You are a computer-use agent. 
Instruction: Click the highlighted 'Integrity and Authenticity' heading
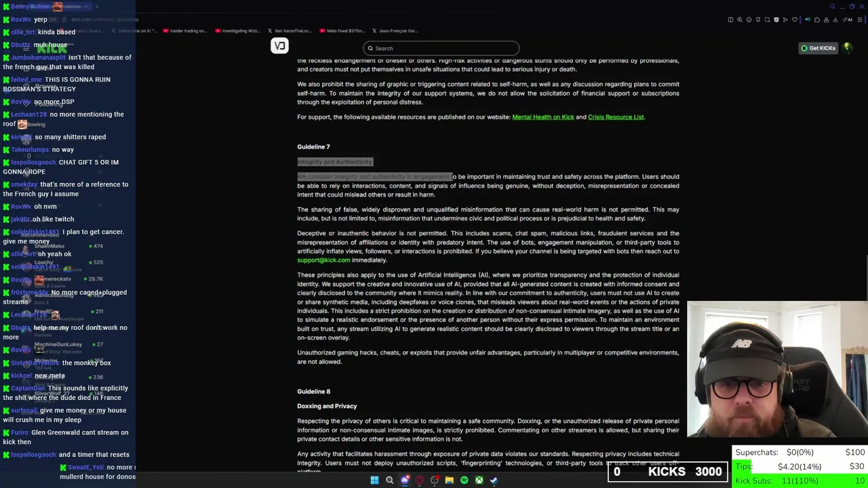(x=335, y=162)
